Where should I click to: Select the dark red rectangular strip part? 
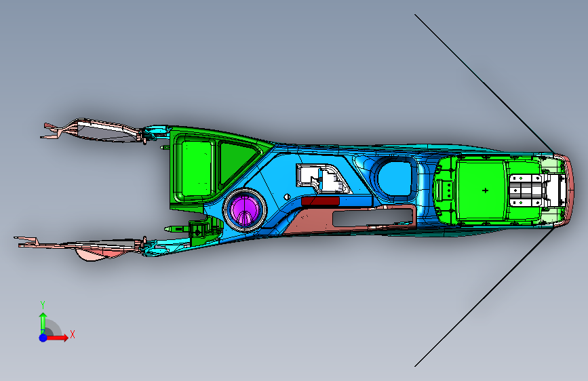[320, 201]
